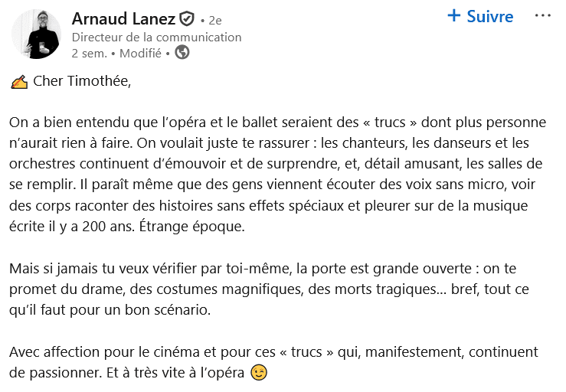The height and width of the screenshot is (392, 566).
Task: Click the "Cher Timothée," greeting line
Action: (x=82, y=83)
